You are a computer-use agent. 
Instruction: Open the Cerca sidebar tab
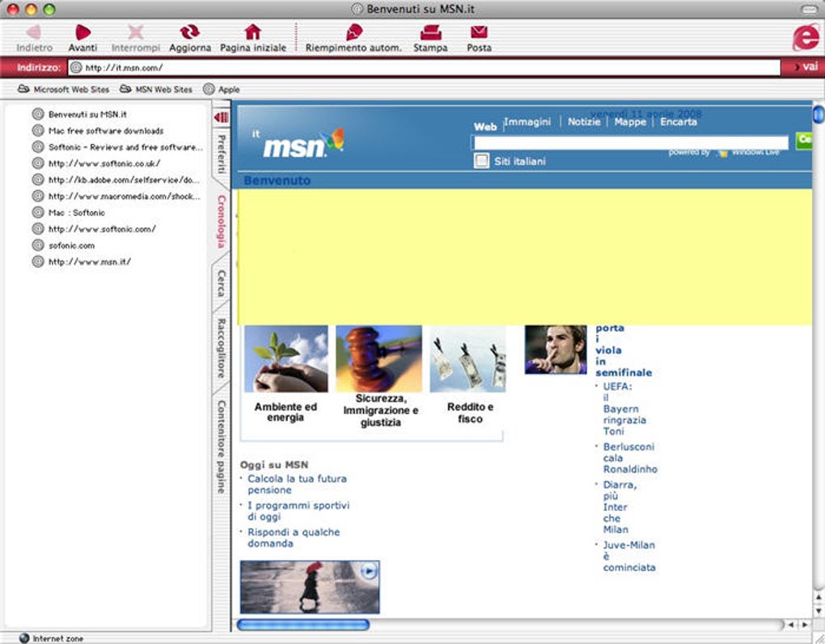(x=222, y=283)
